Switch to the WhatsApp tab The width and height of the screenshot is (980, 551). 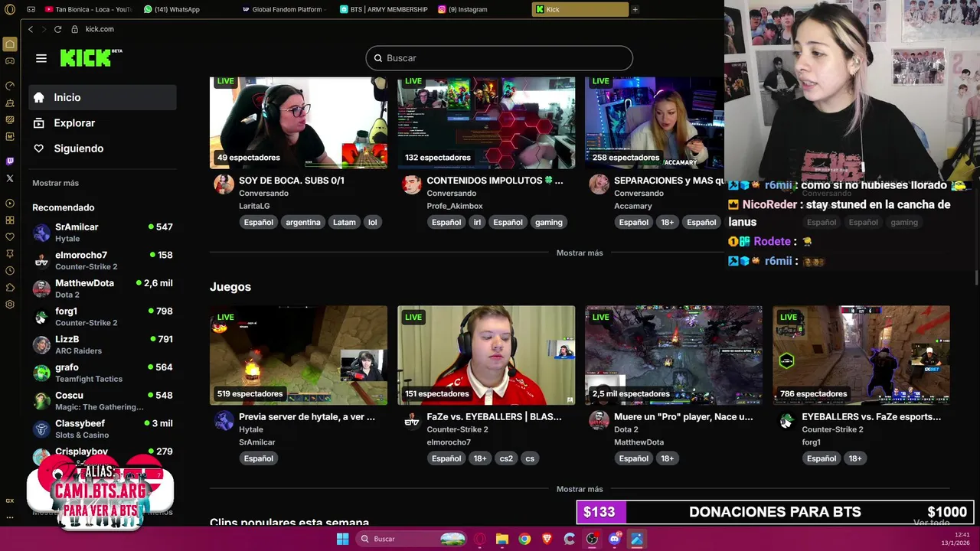tap(178, 9)
